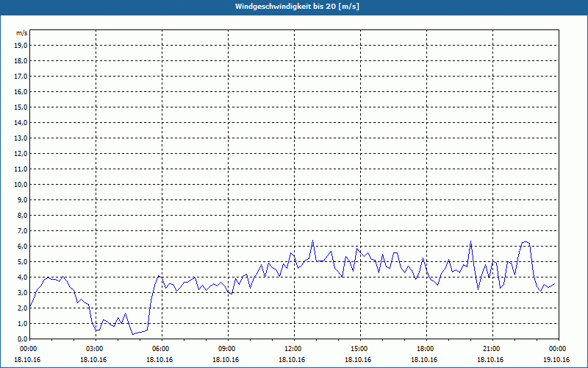Click the 19,0 y-axis label

tap(21, 46)
